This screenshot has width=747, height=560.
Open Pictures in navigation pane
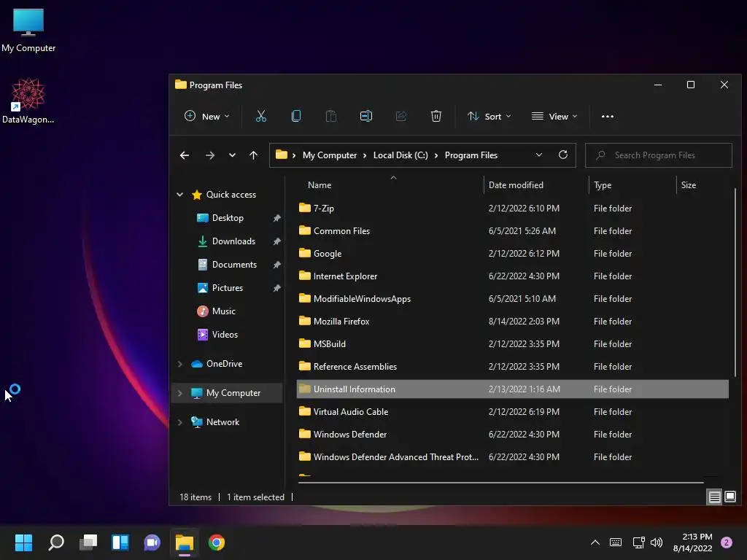pyautogui.click(x=228, y=287)
